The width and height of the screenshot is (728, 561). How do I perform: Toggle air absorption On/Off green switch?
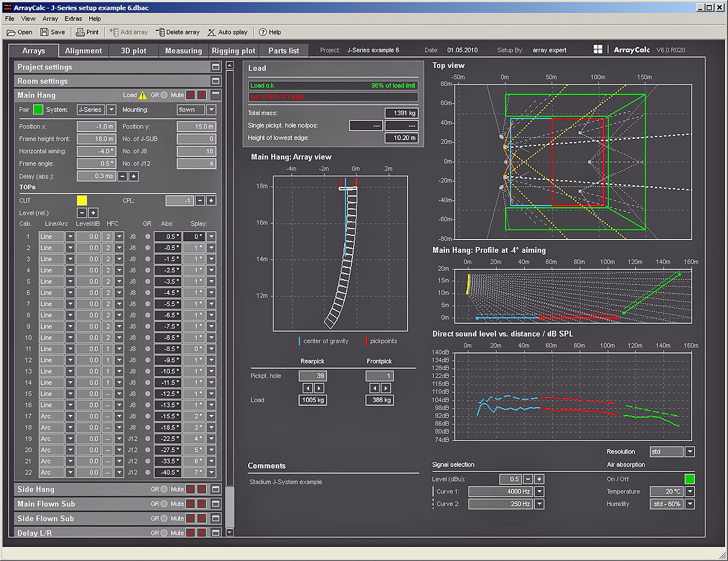pos(689,479)
